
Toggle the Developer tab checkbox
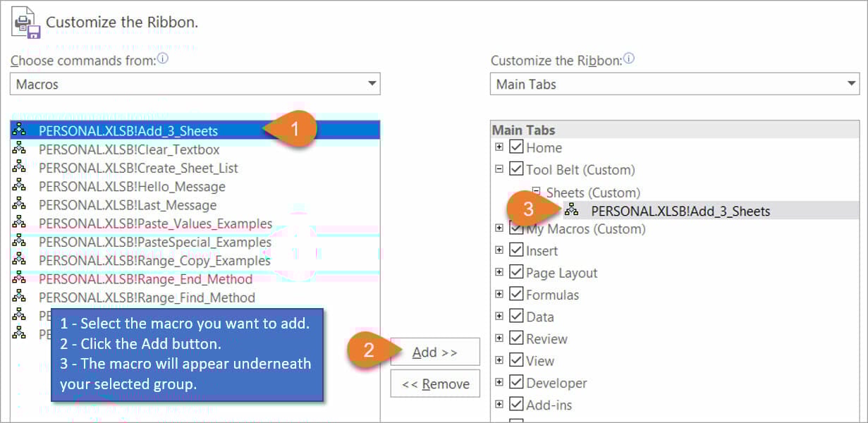tap(516, 383)
